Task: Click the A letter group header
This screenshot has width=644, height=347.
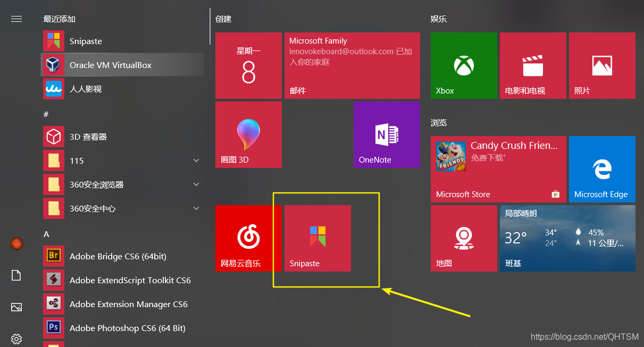Action: click(46, 234)
